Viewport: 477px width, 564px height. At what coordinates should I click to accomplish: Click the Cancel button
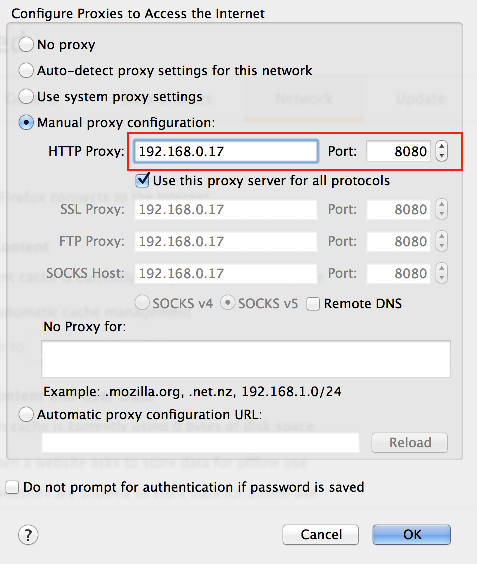point(321,535)
